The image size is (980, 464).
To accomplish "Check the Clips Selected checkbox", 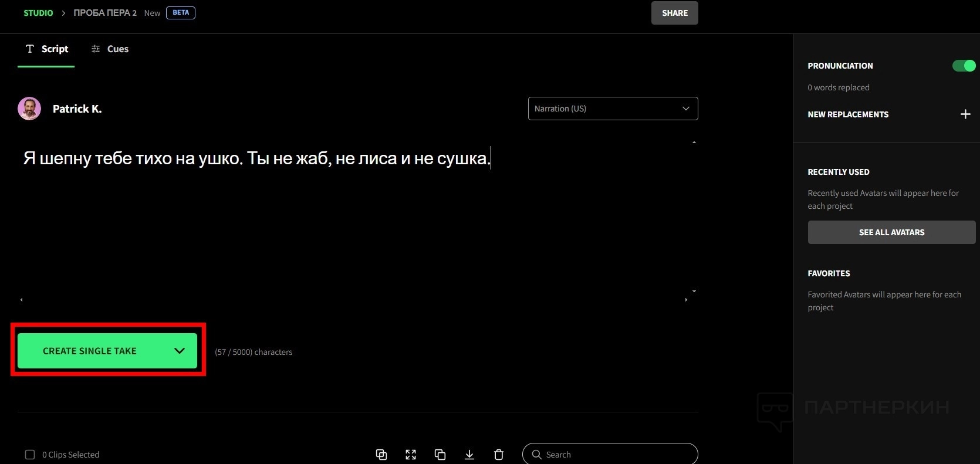I will pyautogui.click(x=30, y=455).
